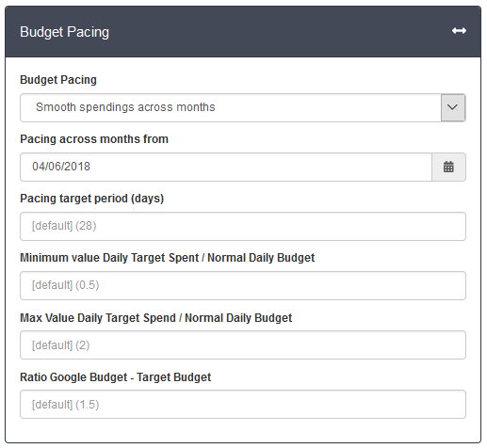
Task: Click blank panel space below the ratio field
Action: coord(243,430)
